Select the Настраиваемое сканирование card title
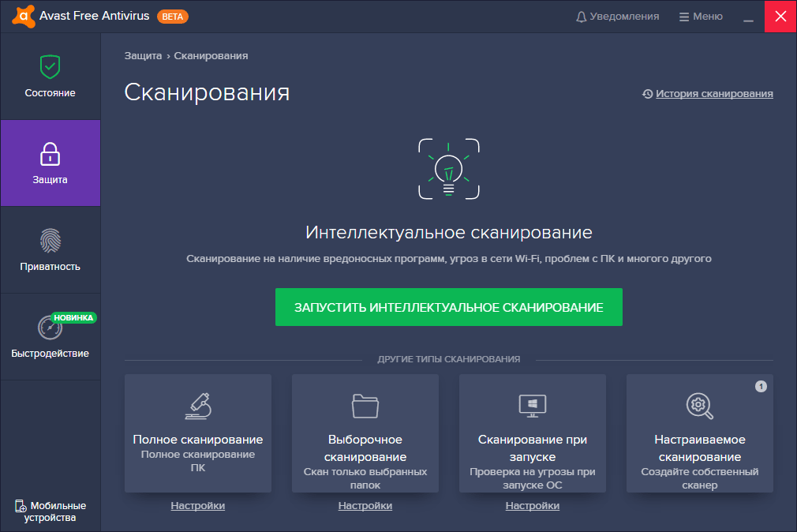The width and height of the screenshot is (797, 532). [700, 448]
